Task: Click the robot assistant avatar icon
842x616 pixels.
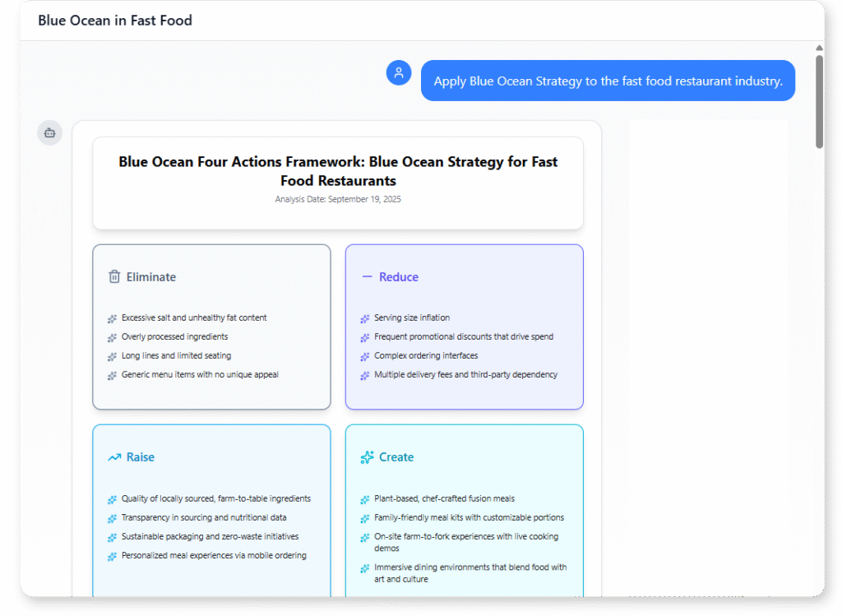Action: [x=49, y=132]
